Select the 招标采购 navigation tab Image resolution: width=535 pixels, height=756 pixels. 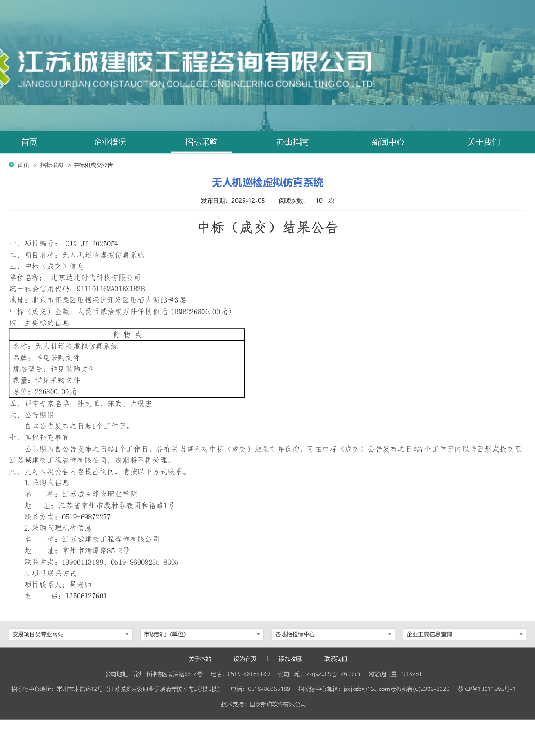click(x=201, y=142)
